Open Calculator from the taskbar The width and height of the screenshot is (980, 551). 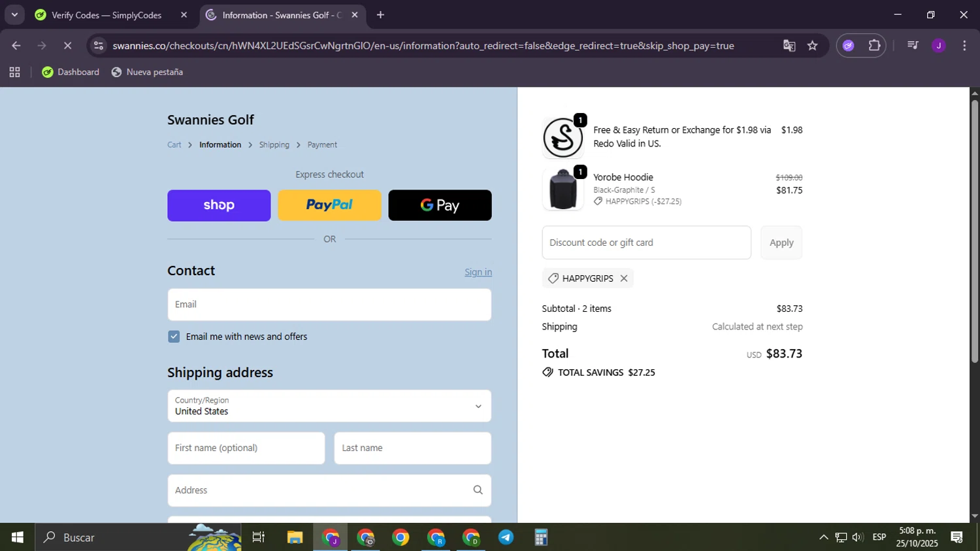541,537
